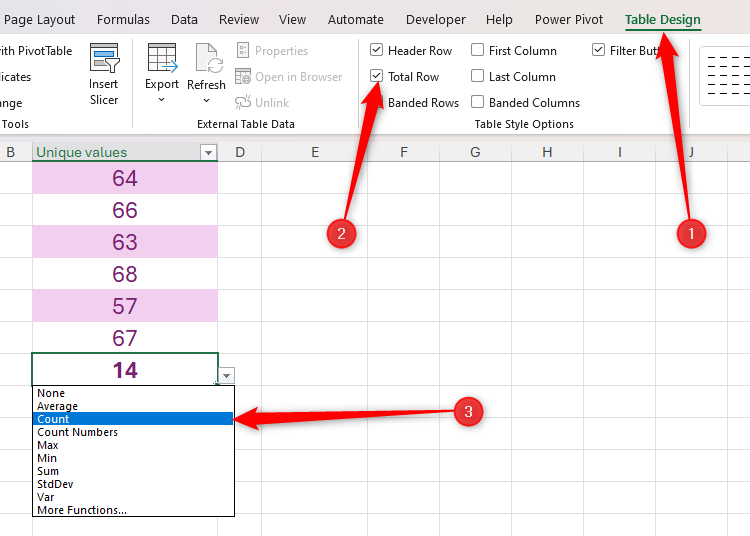The image size is (750, 536).
Task: Switch to the Power Pivot tab
Action: (x=568, y=20)
